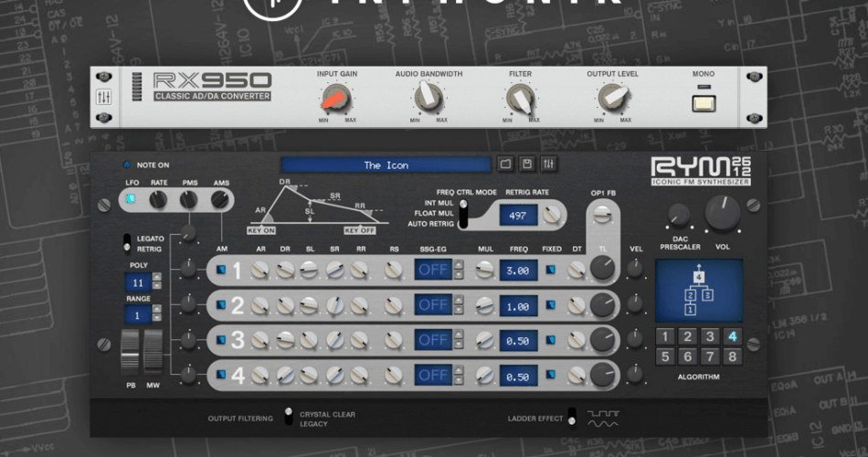
Task: Step operator 1 SSG-EG mode up
Action: (x=459, y=265)
